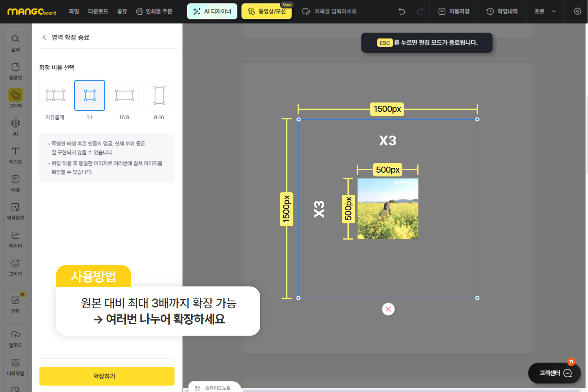Open the 파일 menu
588x392 pixels.
click(x=74, y=11)
